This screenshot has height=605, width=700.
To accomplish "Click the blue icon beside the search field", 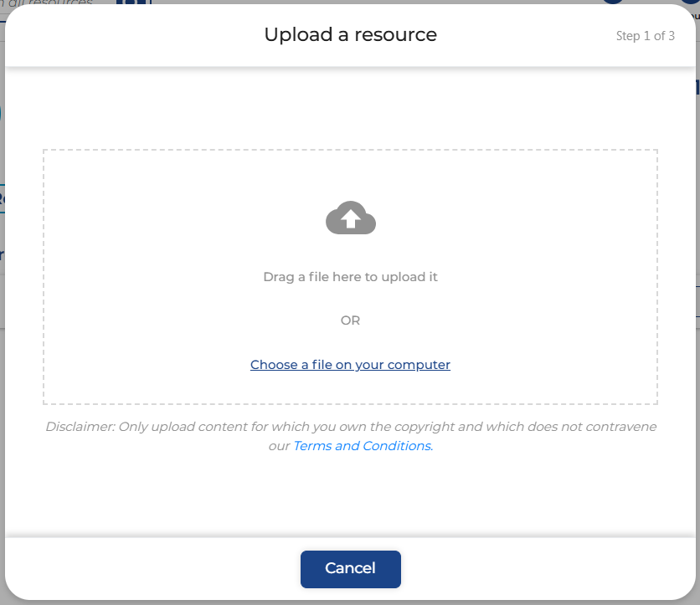I will pos(134,3).
